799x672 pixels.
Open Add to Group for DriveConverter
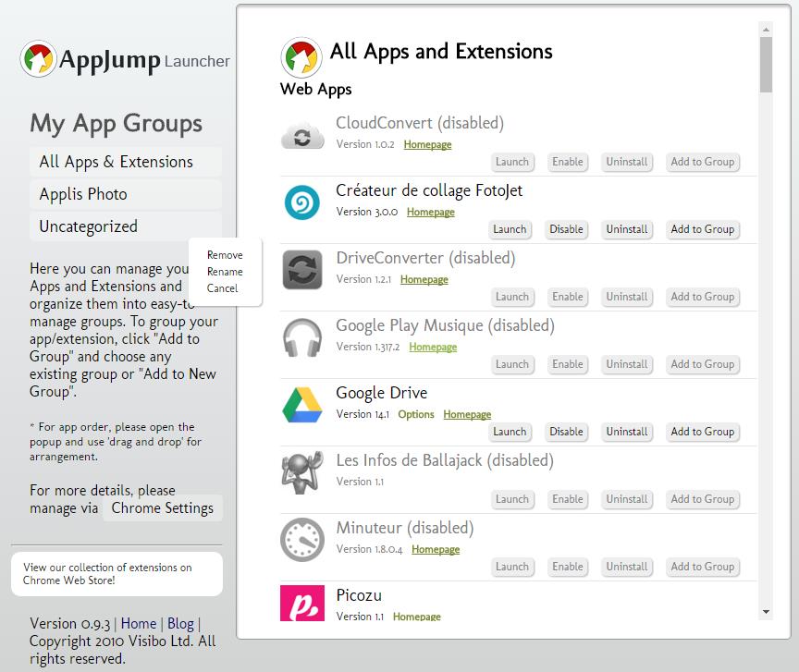tap(703, 297)
